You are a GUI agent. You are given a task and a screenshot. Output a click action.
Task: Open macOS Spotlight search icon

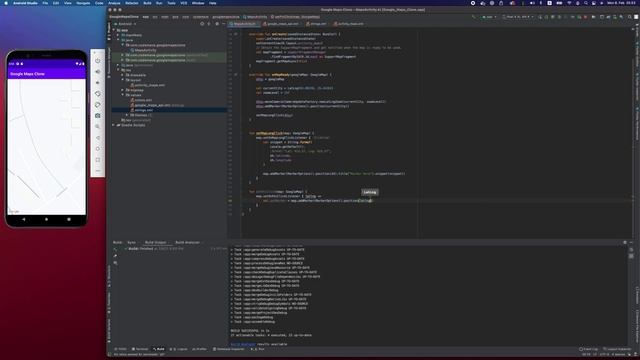pos(585,3)
